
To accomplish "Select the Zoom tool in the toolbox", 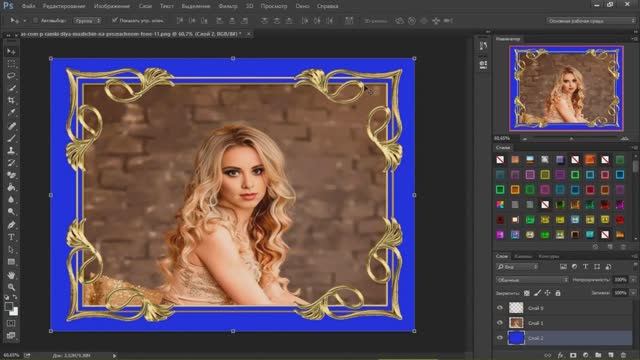I will (x=11, y=287).
